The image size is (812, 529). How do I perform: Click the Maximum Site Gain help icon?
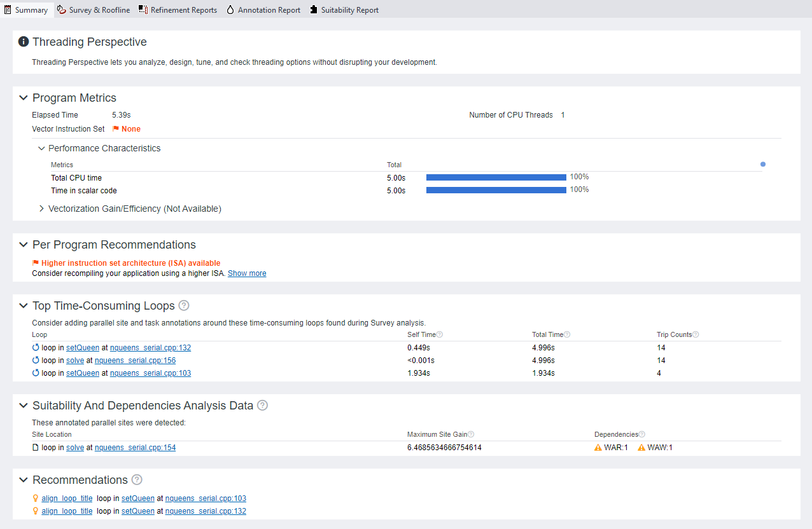coord(471,434)
